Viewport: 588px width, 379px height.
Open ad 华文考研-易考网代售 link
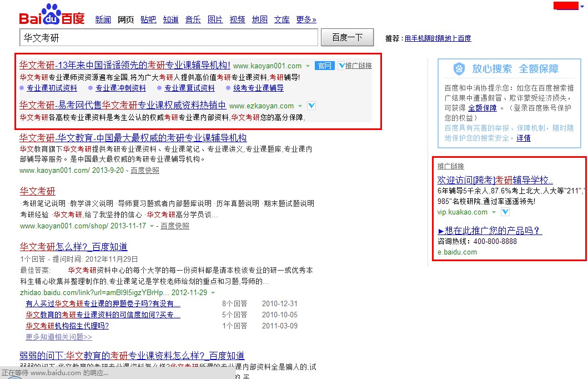(123, 106)
